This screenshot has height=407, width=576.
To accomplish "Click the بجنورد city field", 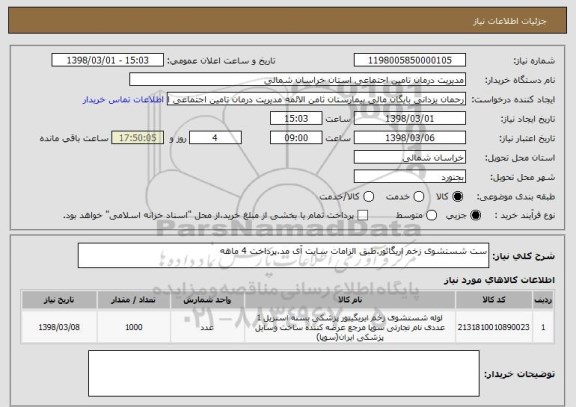I will (410, 177).
